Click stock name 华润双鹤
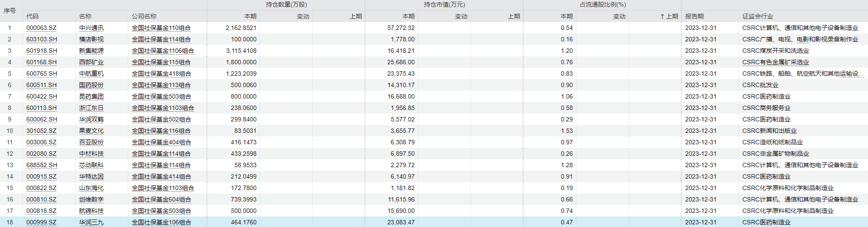 [x=91, y=119]
